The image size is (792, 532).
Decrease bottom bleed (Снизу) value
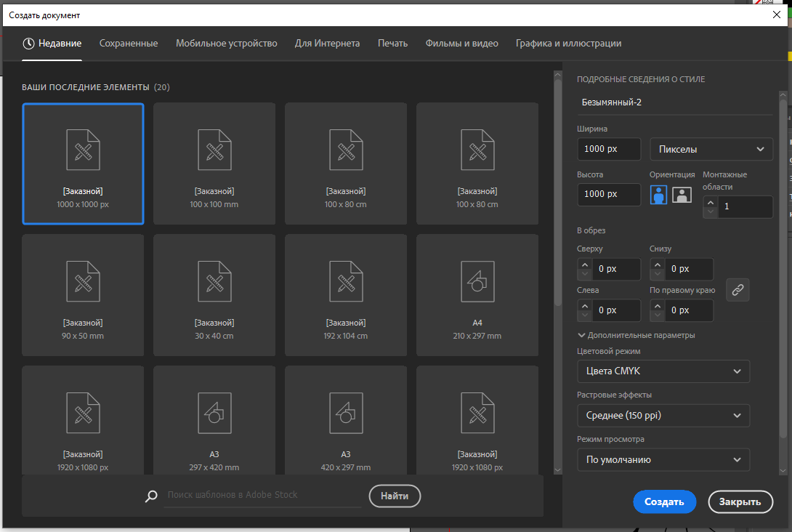coord(657,274)
